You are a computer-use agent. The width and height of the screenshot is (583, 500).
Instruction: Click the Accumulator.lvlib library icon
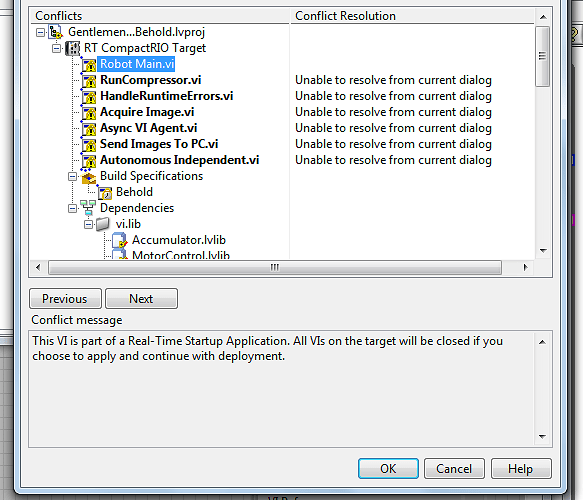(x=120, y=240)
